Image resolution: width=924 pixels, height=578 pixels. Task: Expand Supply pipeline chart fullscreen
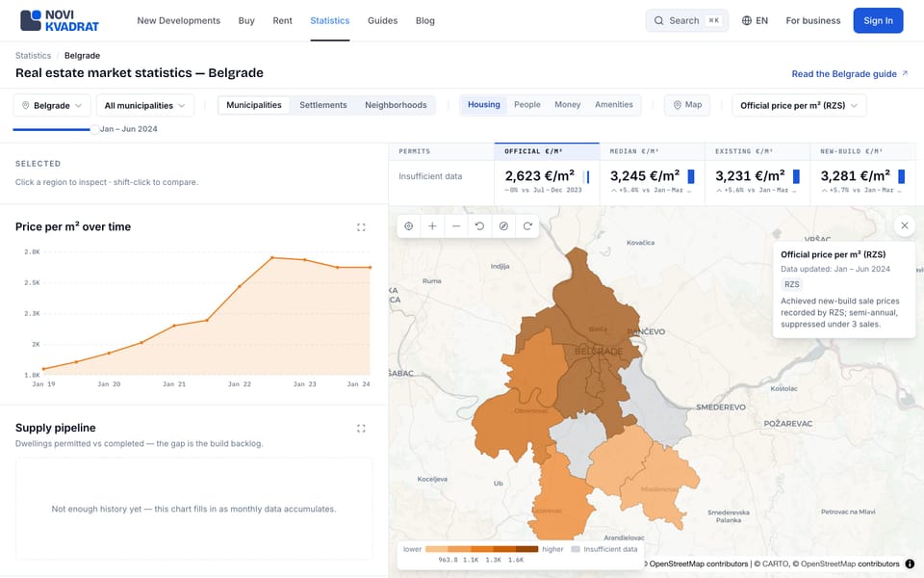[x=361, y=428]
